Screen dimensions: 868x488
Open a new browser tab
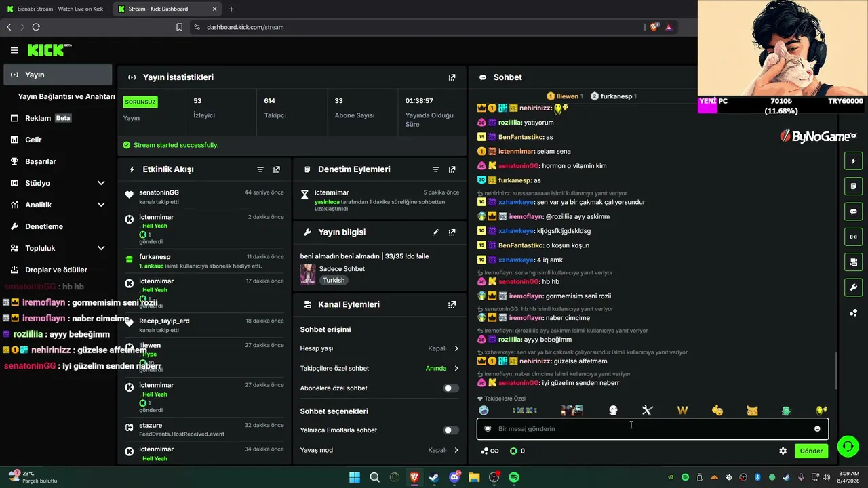(x=231, y=9)
